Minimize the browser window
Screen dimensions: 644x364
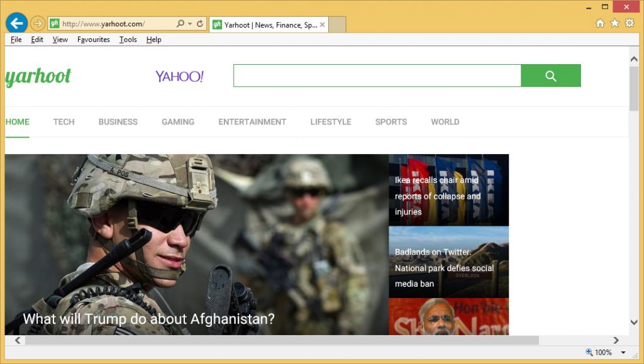[x=589, y=8]
